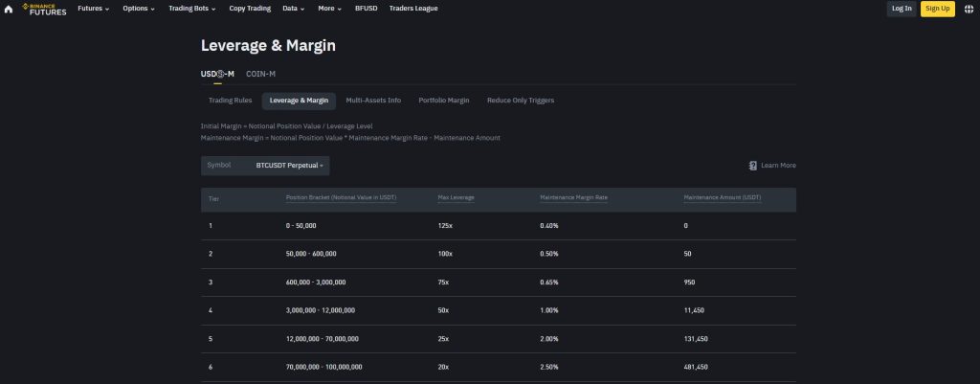
Task: Click the 20x max leverage cell
Action: pos(443,367)
